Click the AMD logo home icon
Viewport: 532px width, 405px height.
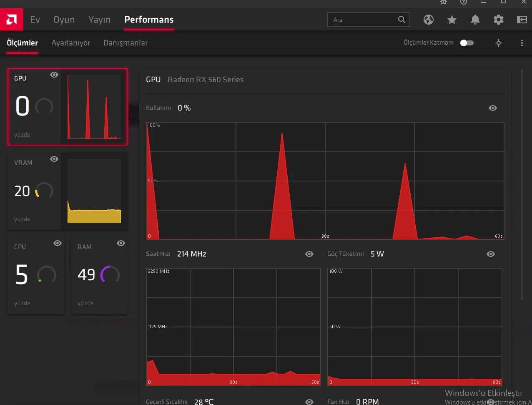pos(12,20)
